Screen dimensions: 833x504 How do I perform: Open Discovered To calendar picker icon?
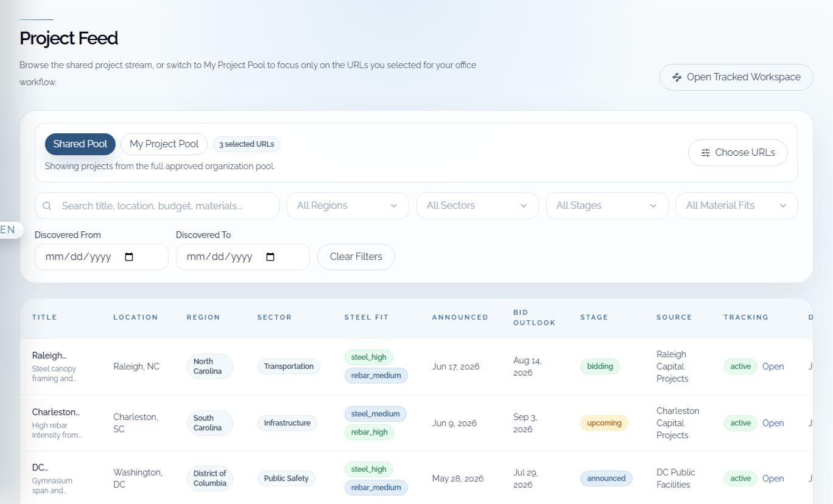coord(270,257)
